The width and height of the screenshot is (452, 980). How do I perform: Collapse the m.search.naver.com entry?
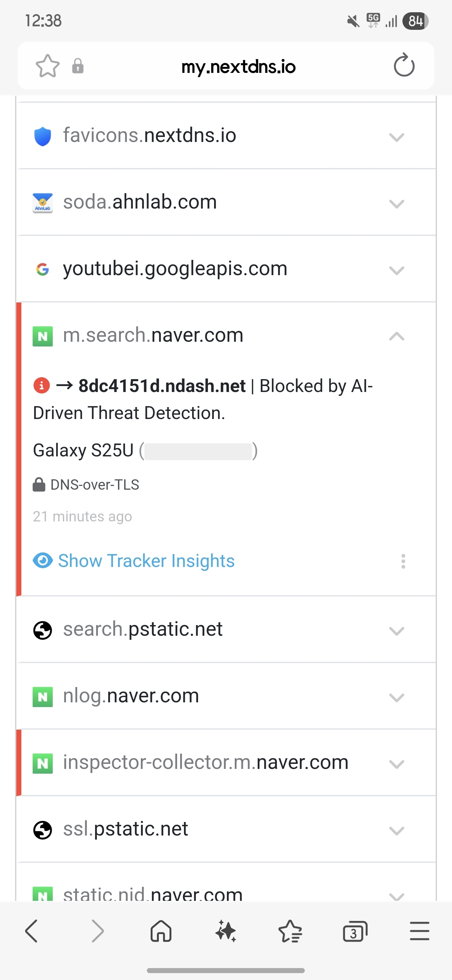point(396,336)
